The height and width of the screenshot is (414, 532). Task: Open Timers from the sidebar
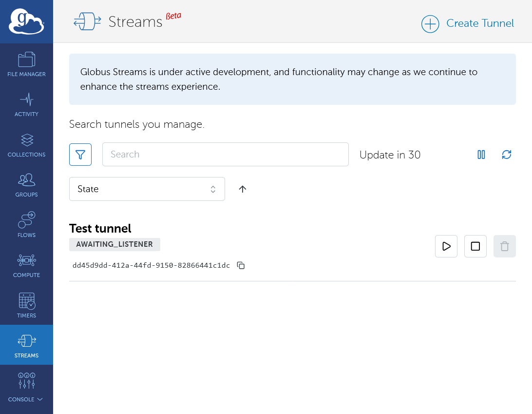[x=26, y=305]
